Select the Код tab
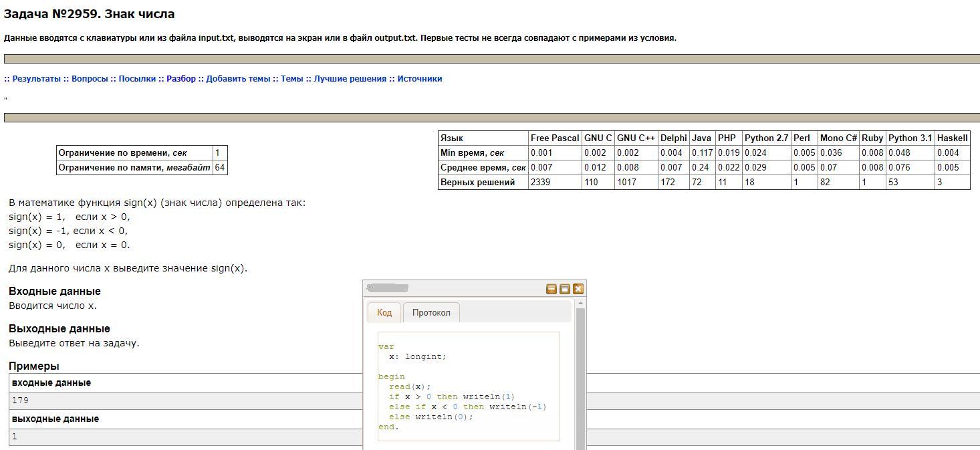Viewport: 980px width, 450px height. (384, 312)
